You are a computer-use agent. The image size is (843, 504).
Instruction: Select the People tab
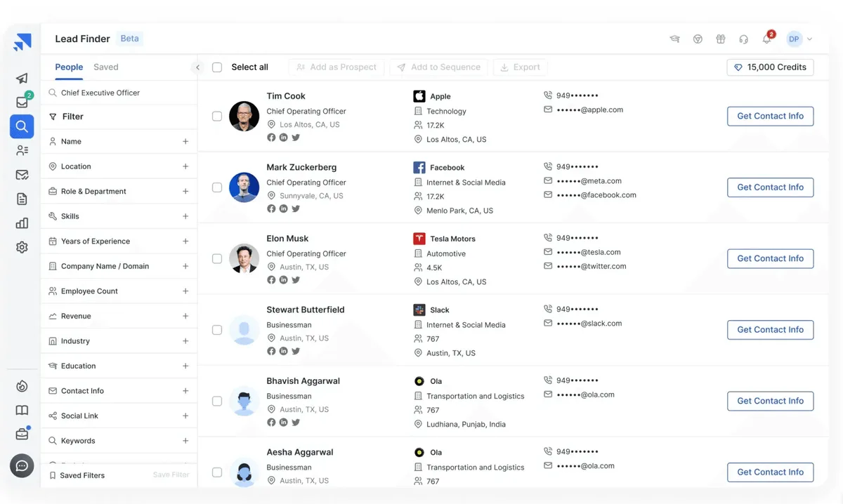click(69, 67)
